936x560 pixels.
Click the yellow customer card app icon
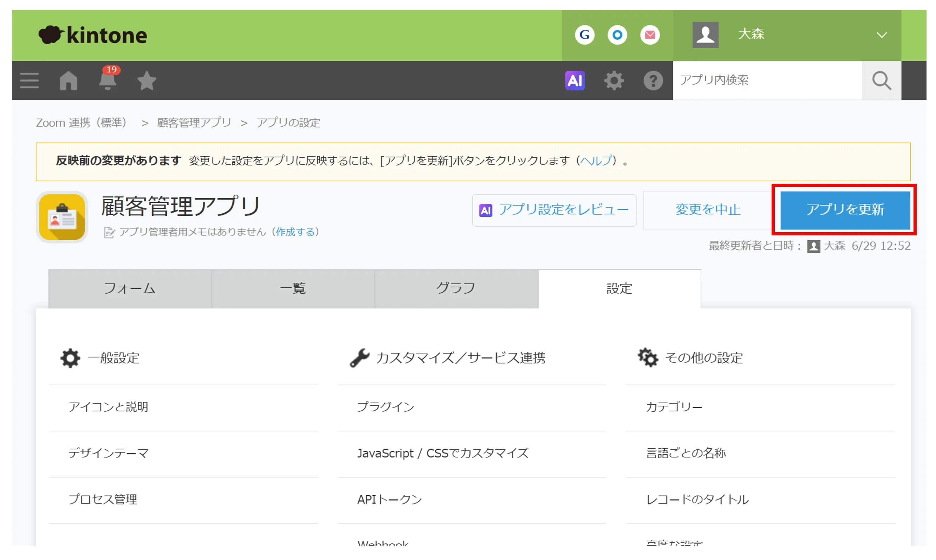click(x=62, y=217)
